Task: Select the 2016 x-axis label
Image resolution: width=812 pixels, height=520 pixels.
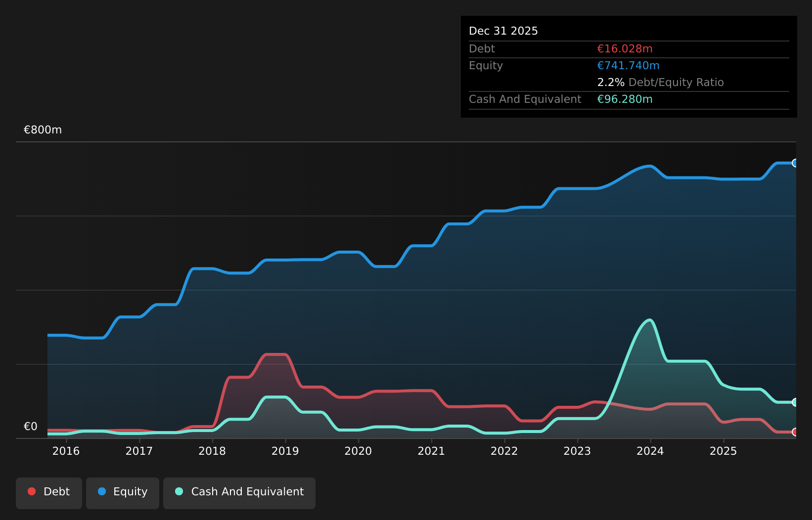Action: (x=66, y=451)
